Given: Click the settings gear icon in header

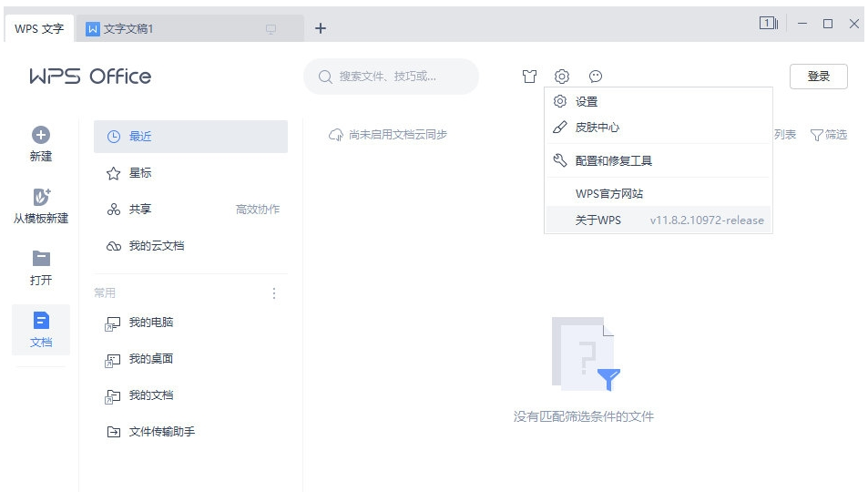Looking at the screenshot, I should point(562,76).
